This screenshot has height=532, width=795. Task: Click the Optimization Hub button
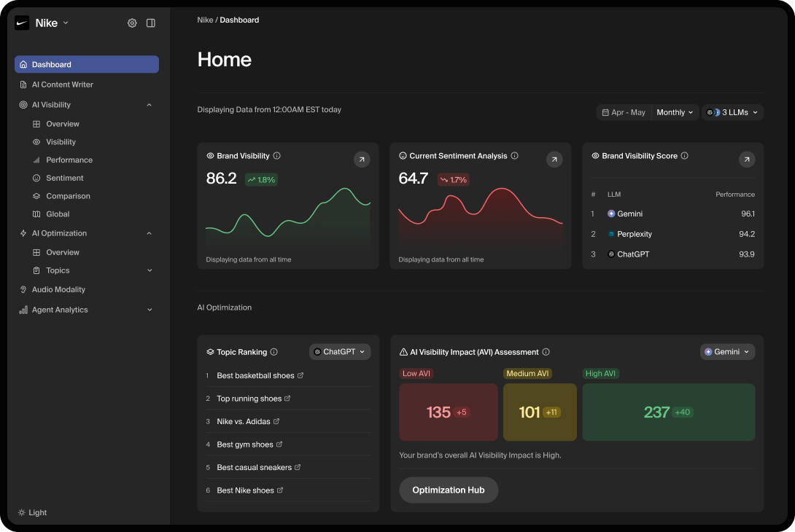click(x=448, y=490)
